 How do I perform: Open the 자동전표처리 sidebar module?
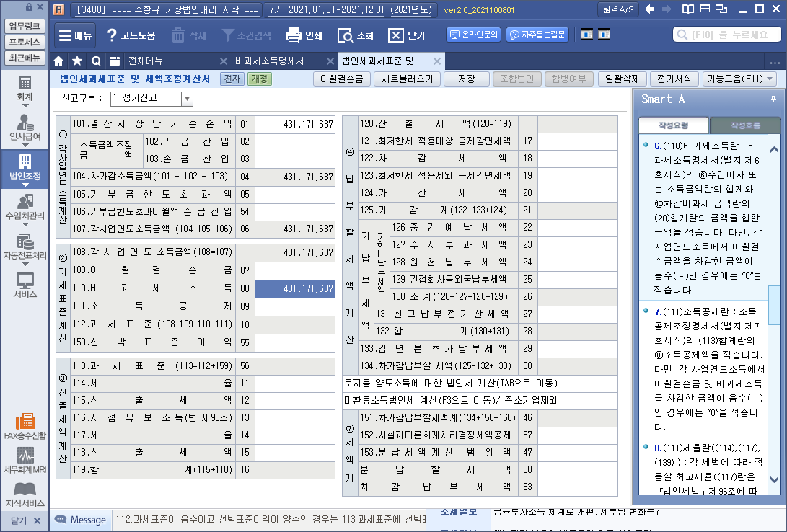(x=25, y=247)
